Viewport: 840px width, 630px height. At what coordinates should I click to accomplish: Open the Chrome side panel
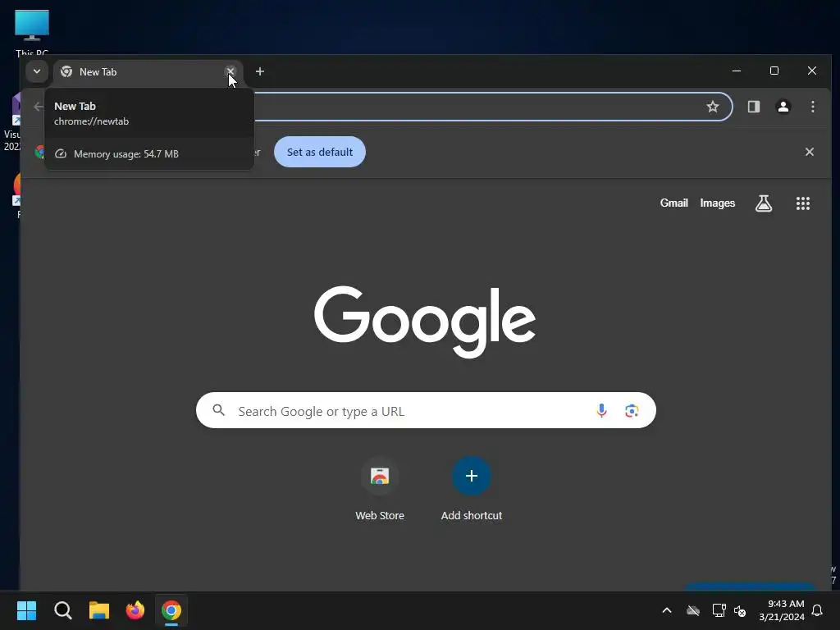(754, 107)
